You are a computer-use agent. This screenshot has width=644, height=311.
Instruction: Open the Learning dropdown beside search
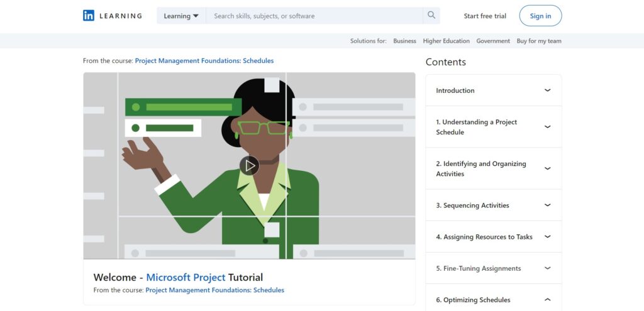tap(181, 16)
